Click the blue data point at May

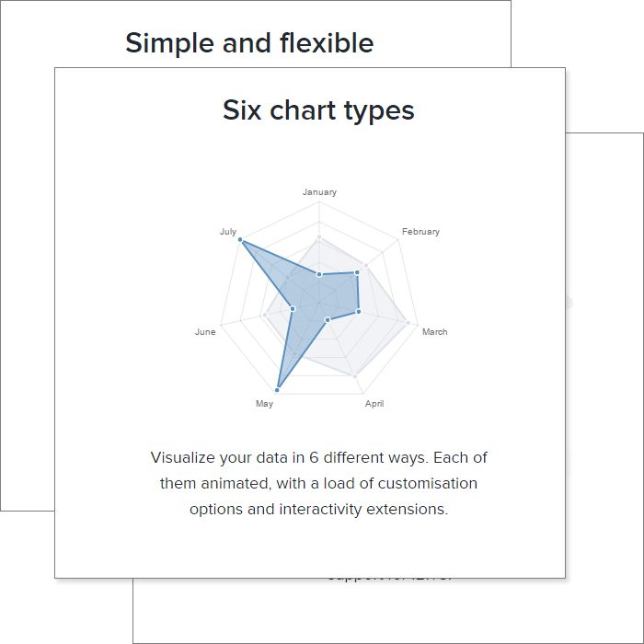tap(277, 390)
